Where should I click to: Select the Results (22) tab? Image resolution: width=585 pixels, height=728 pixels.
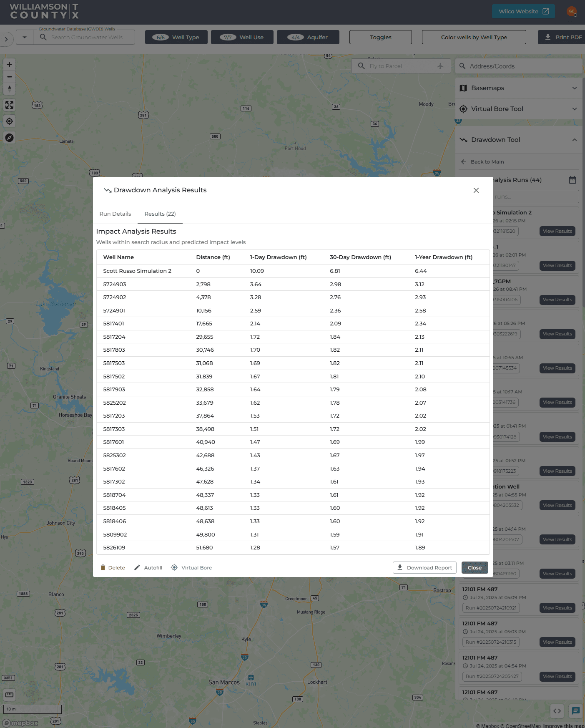(x=160, y=214)
